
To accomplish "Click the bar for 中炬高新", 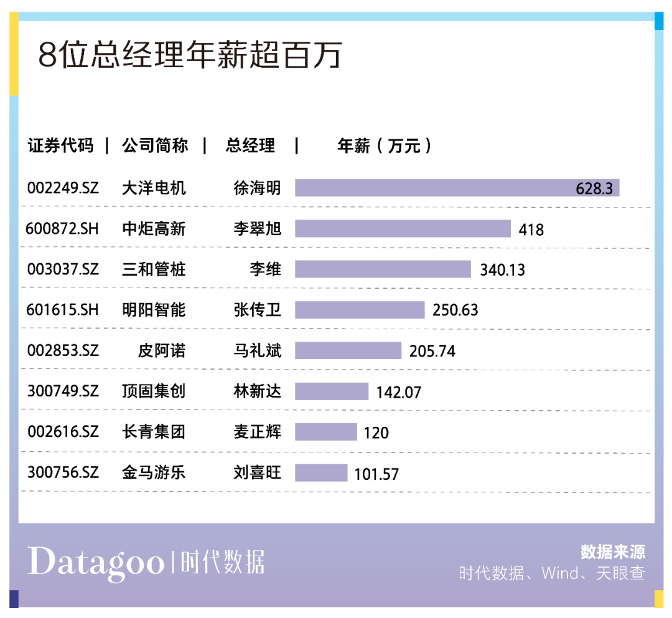I will (403, 228).
